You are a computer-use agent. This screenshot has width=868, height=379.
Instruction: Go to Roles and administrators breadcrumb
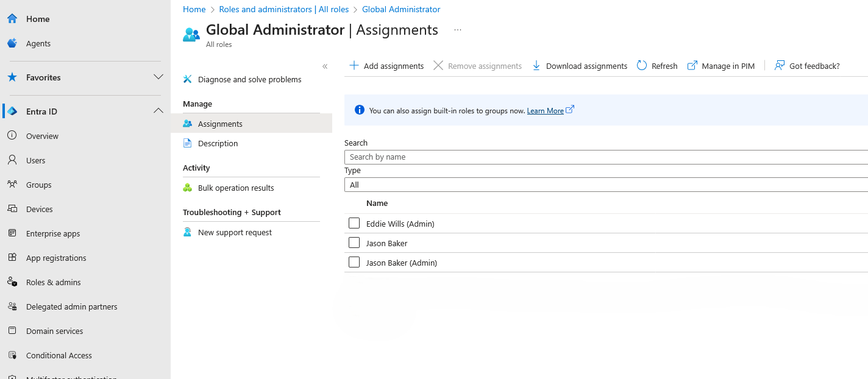pos(283,10)
